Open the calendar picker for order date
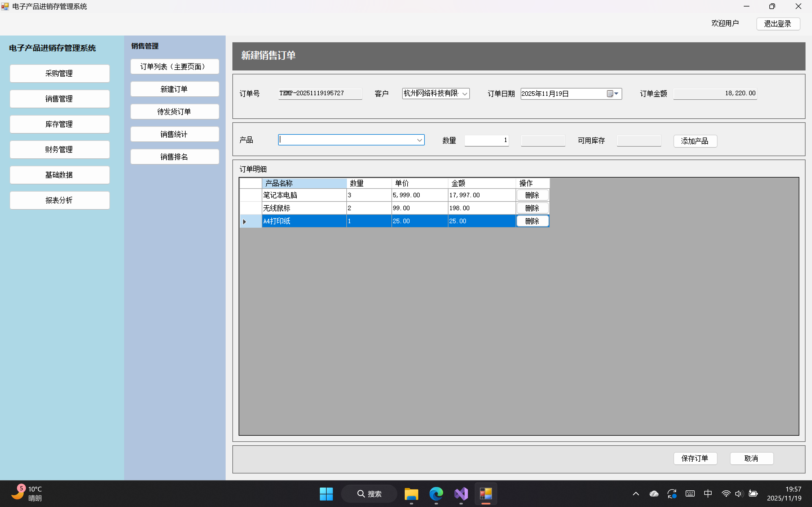This screenshot has width=812, height=507. (x=613, y=94)
